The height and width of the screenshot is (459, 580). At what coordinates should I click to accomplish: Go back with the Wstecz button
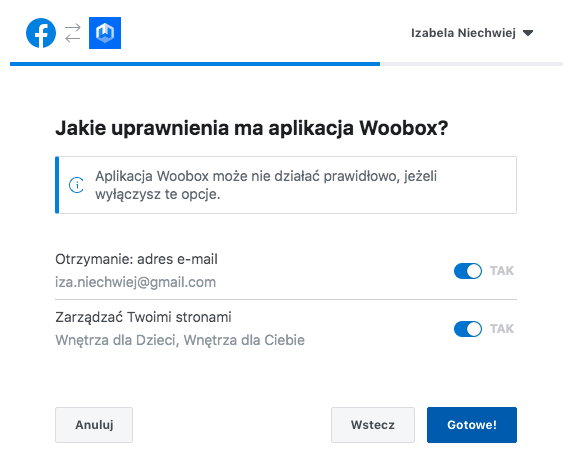(x=373, y=425)
